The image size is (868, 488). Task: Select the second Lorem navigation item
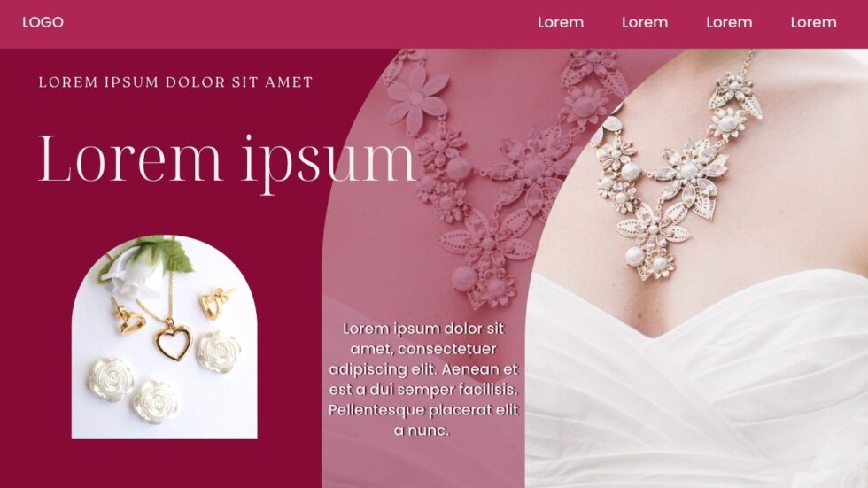coord(645,22)
